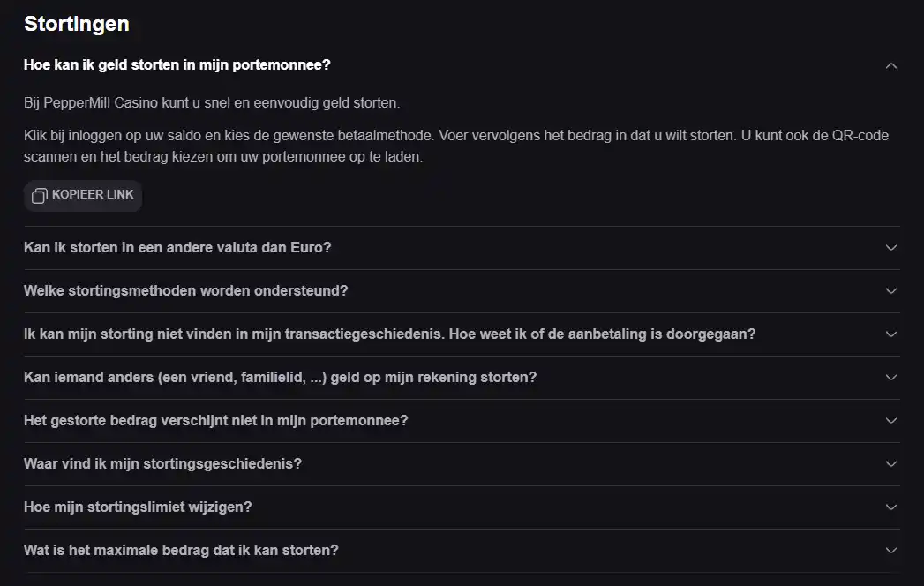Screen dimensions: 924x586
Task: Open question 'Kan ik storten in een andere valuta'
Action: pos(177,248)
